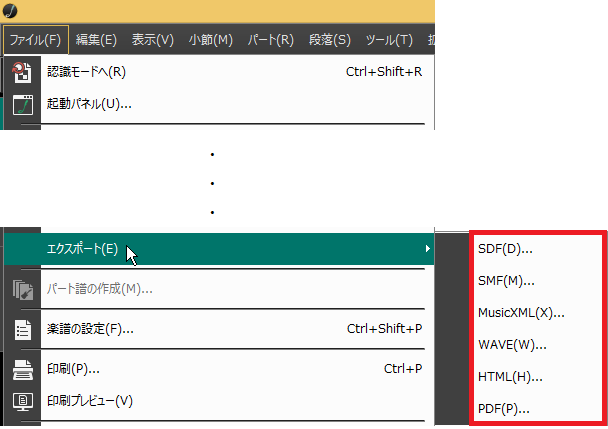Open the 表示(V) menu
The height and width of the screenshot is (429, 608).
pos(152,40)
